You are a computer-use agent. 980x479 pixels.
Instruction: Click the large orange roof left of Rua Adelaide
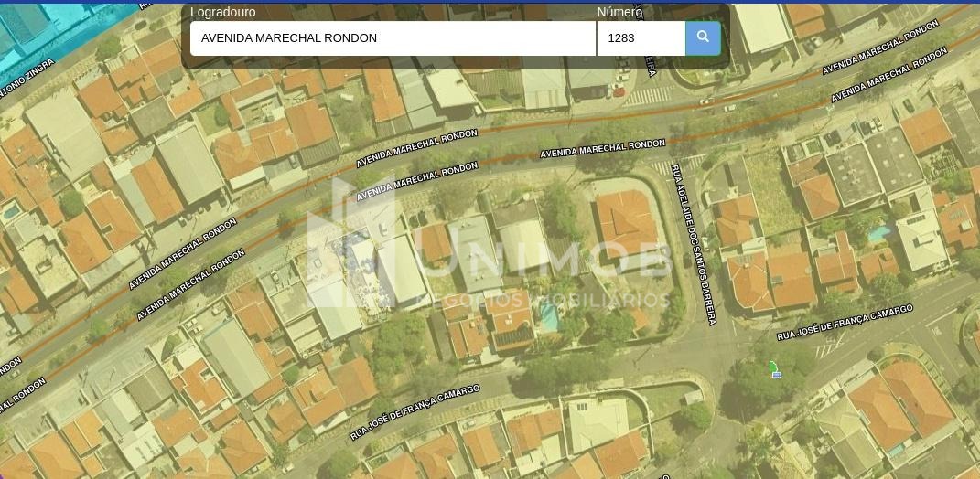[x=627, y=222]
